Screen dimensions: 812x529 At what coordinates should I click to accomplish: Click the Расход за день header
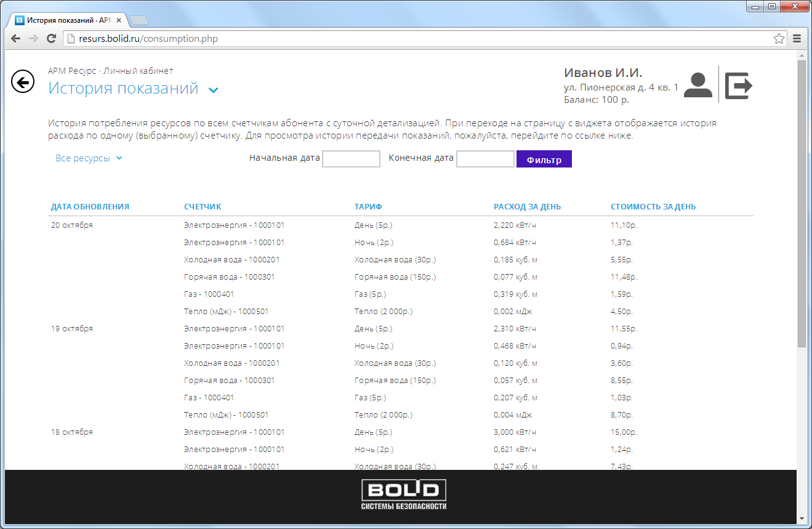point(527,207)
